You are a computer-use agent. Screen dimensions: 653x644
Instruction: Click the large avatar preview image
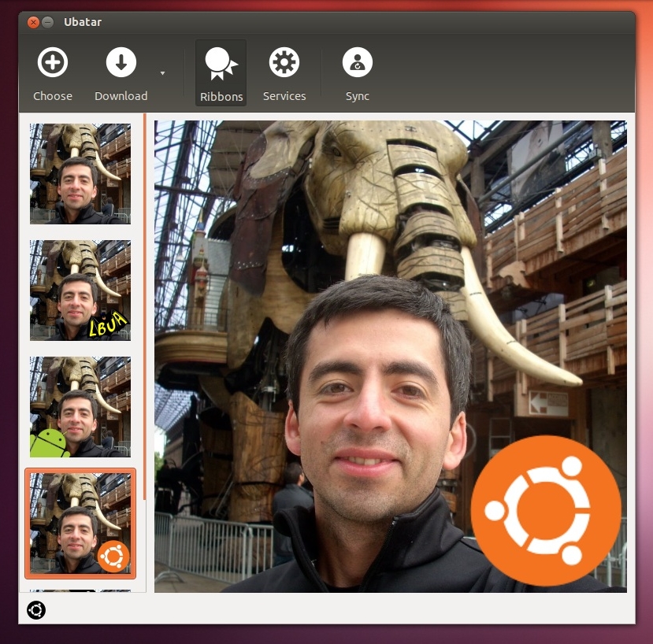390,357
